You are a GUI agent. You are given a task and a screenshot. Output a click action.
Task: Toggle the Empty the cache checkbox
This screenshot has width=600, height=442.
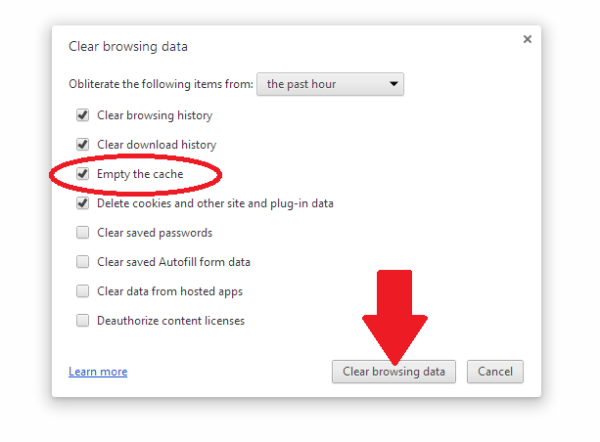pyautogui.click(x=83, y=174)
